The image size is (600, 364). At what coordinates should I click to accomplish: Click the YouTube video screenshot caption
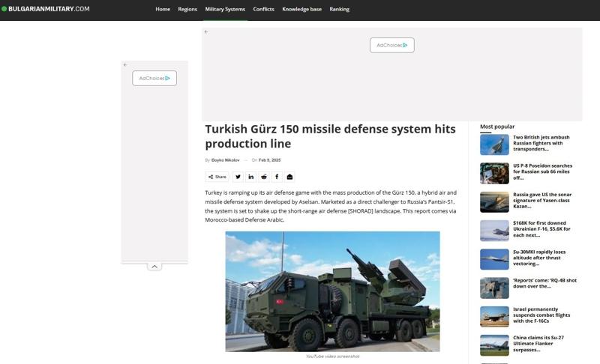pos(332,357)
